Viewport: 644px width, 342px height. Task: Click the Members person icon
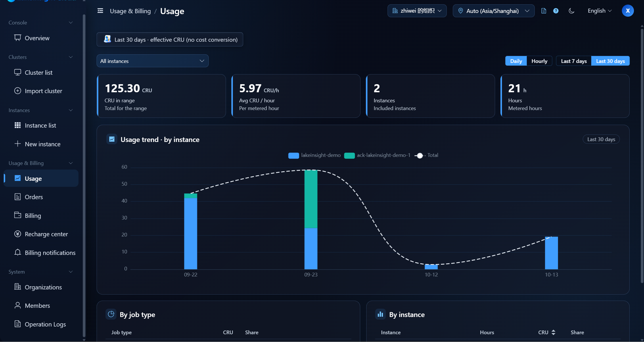click(18, 305)
